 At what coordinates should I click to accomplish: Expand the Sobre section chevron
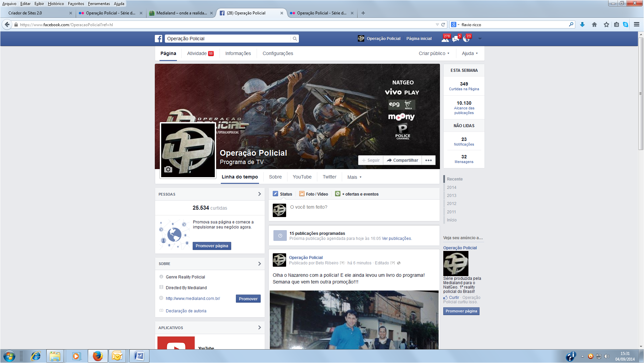259,264
